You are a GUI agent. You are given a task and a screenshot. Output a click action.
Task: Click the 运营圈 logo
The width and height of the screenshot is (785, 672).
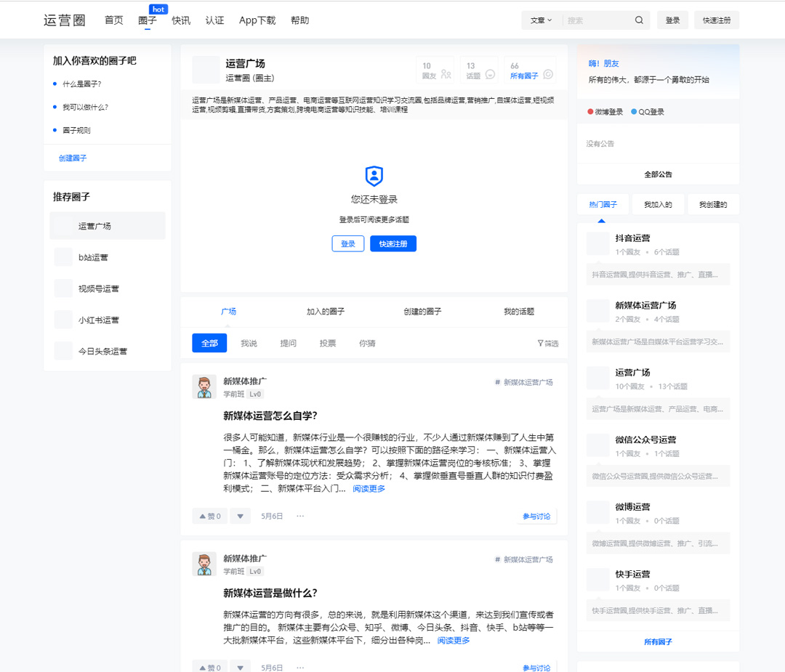(x=64, y=20)
